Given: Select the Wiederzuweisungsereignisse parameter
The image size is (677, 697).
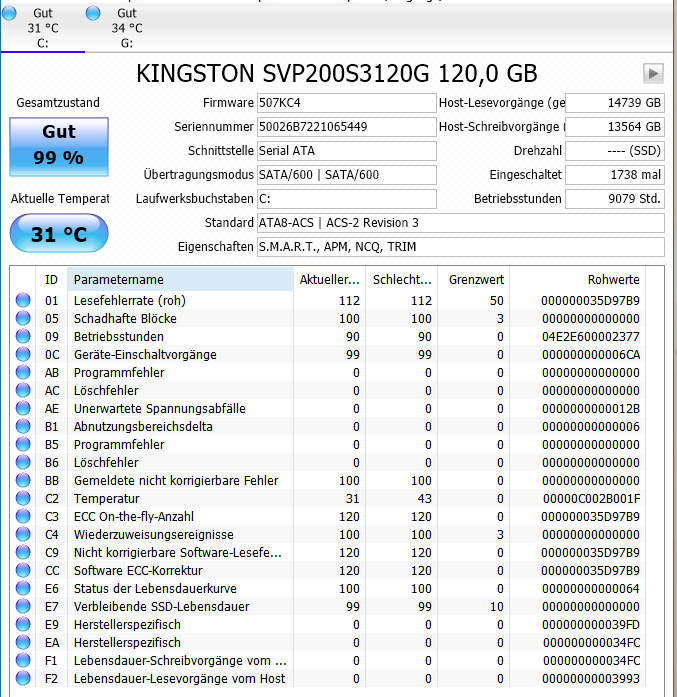Looking at the screenshot, I should pos(153,534).
